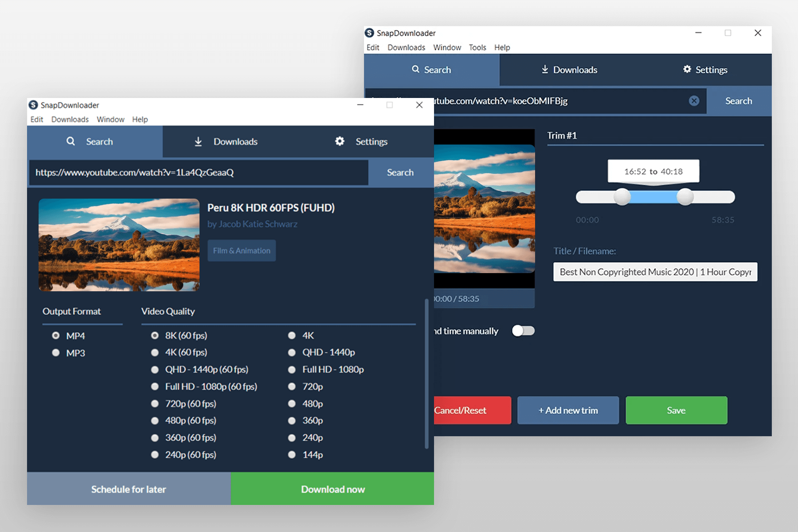This screenshot has width=798, height=532.
Task: Enable the set time manually toggle
Action: coord(523,330)
